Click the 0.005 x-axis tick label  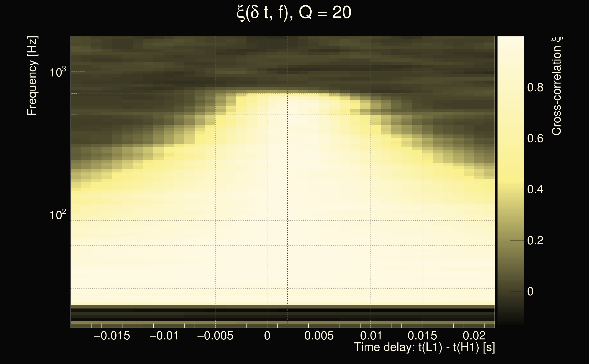point(319,336)
